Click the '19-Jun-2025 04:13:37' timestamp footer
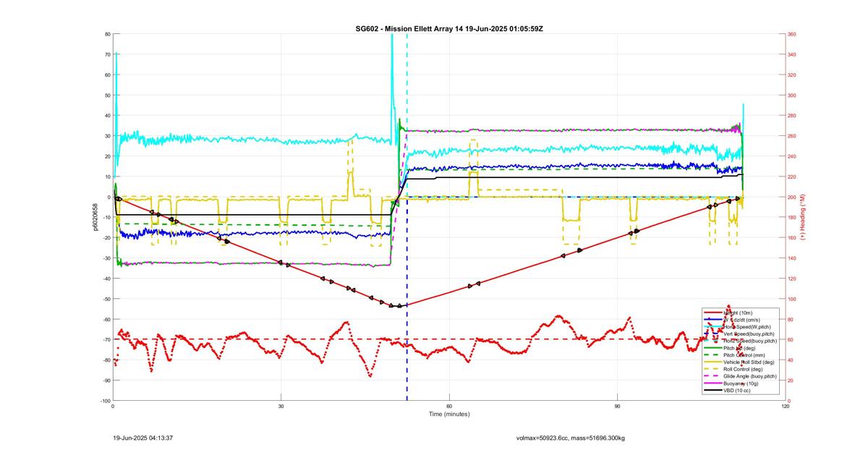868x450 pixels. tap(142, 438)
